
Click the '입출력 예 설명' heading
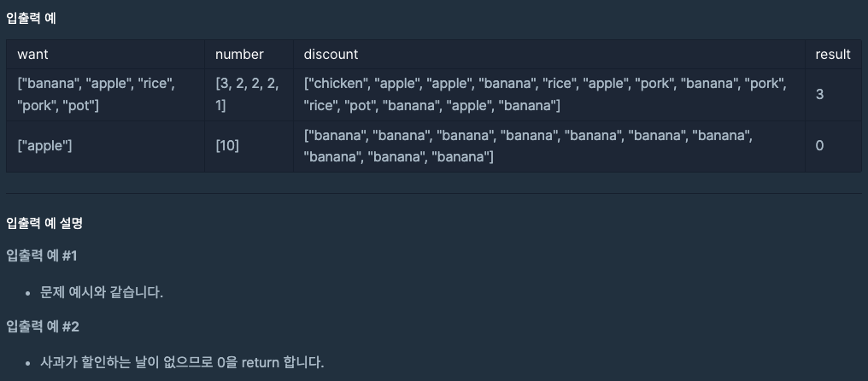coord(44,223)
